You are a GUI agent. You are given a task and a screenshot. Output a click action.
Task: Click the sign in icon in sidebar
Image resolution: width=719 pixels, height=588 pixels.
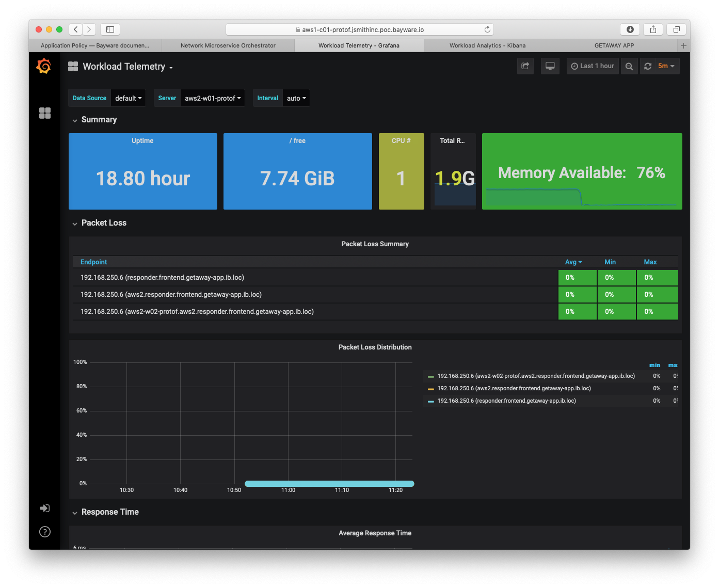tap(45, 508)
